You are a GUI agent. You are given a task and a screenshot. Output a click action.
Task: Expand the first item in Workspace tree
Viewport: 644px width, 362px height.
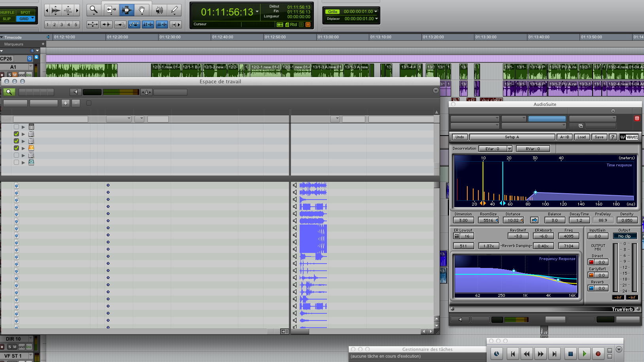pos(23,127)
